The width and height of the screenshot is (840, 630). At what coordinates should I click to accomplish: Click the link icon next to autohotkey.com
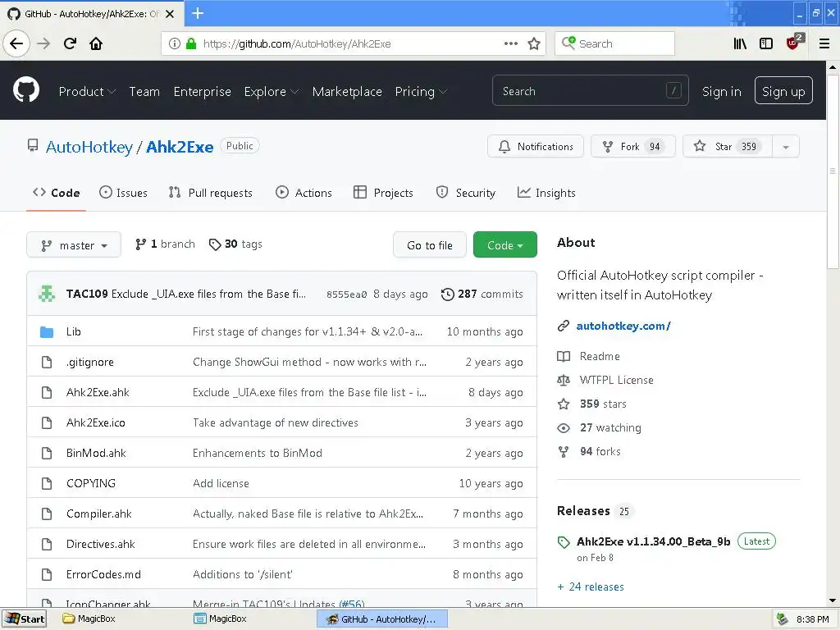tap(563, 326)
